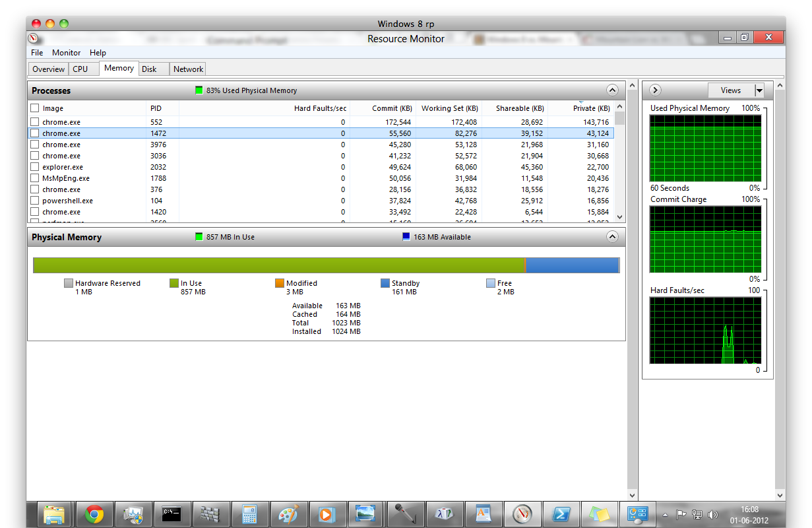The height and width of the screenshot is (528, 812).
Task: Click the Used Physical Memory graph
Action: point(705,148)
